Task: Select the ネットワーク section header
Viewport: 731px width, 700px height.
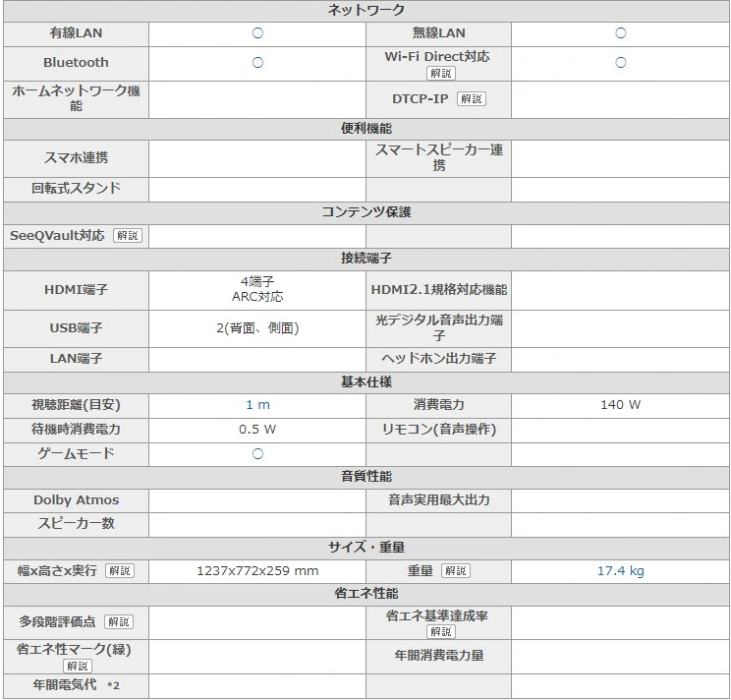Action: [365, 10]
